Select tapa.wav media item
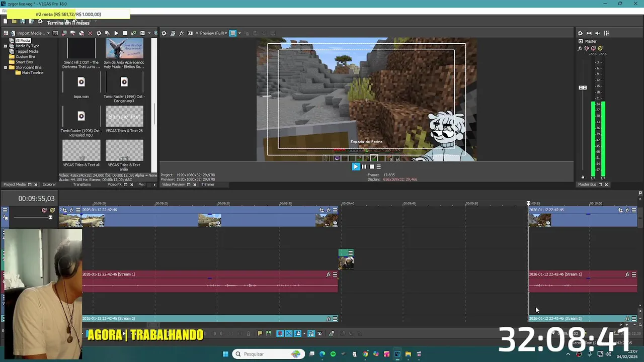Screen dimensions: 644x362 point(81,82)
